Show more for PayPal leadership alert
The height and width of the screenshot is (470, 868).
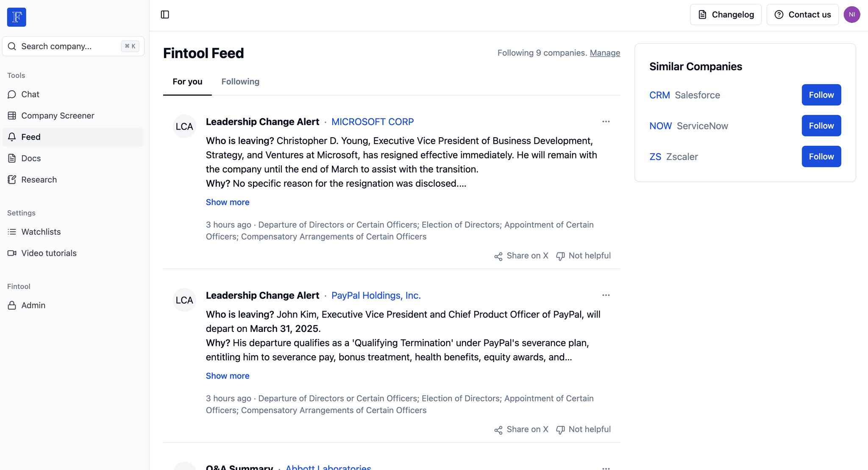pos(228,376)
